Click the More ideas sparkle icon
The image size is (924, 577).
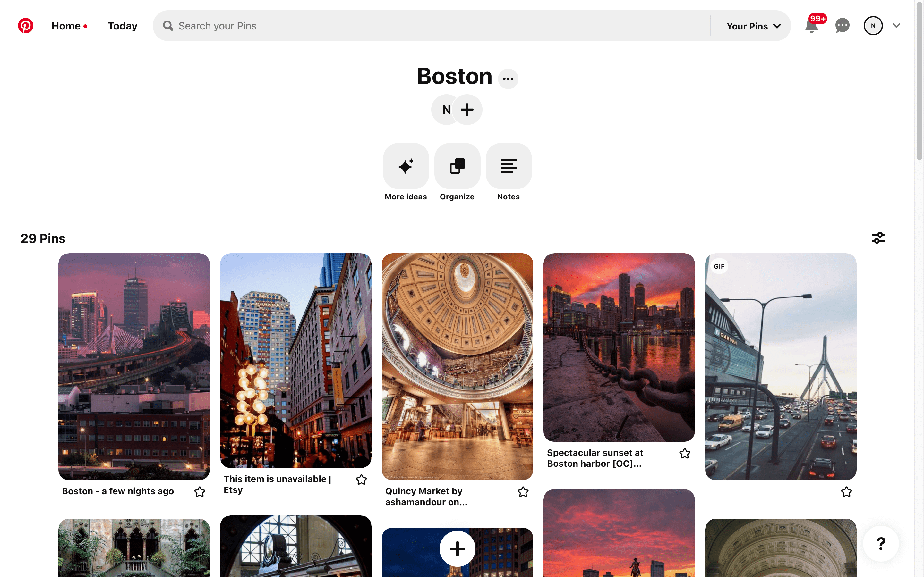(406, 166)
